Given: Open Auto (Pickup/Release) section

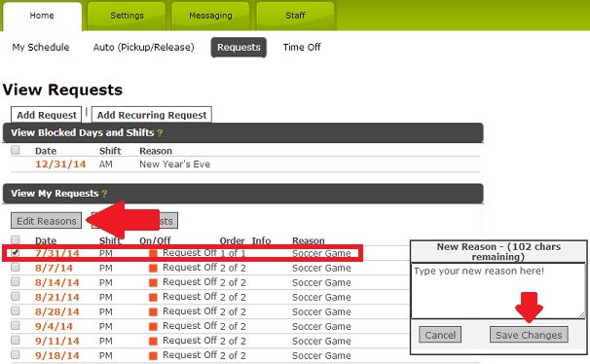Looking at the screenshot, I should coord(144,48).
